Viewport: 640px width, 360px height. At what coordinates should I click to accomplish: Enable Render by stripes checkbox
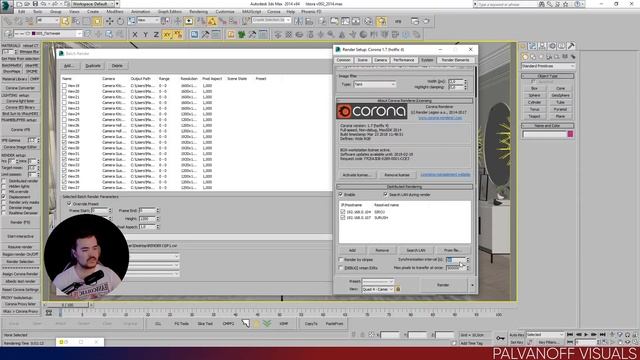pyautogui.click(x=341, y=260)
